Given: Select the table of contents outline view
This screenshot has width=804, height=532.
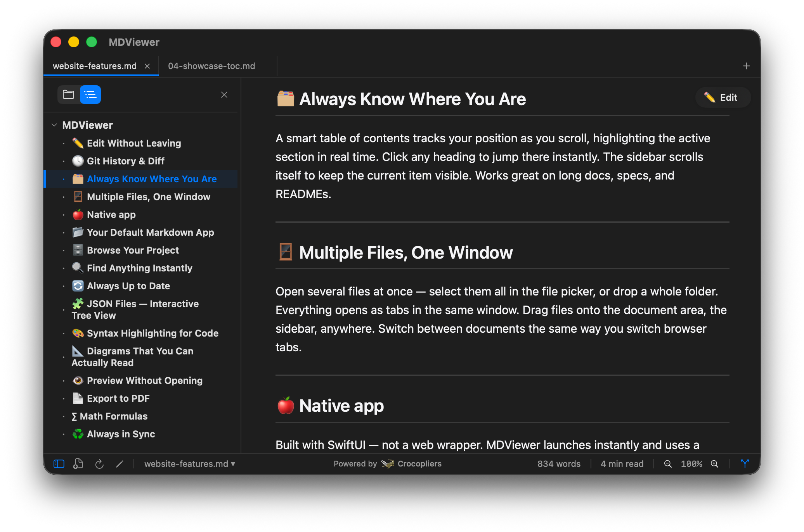Looking at the screenshot, I should [90, 95].
